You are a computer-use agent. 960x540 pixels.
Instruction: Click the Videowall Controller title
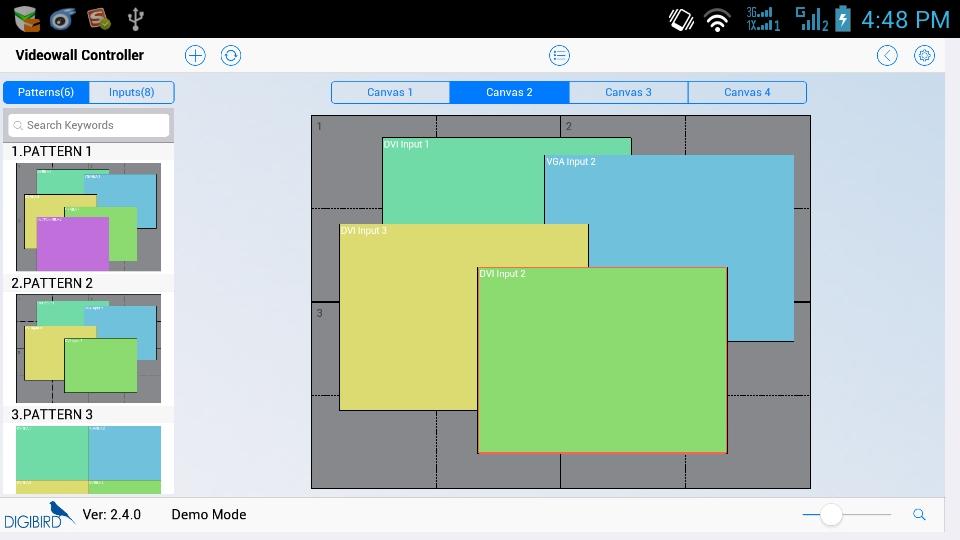coord(80,55)
